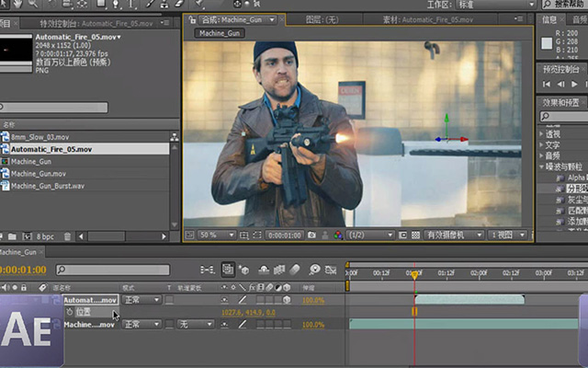Viewport: 588px width, 368px height.
Task: Open the 50% magnification dropdown
Action: point(217,236)
